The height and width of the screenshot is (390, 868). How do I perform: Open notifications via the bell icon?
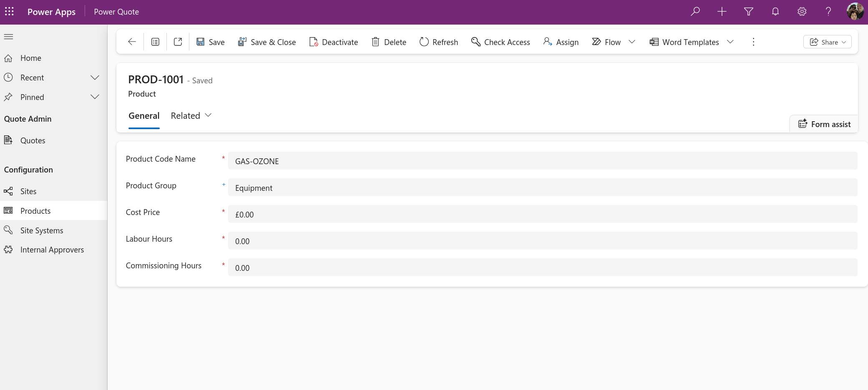[x=775, y=11]
